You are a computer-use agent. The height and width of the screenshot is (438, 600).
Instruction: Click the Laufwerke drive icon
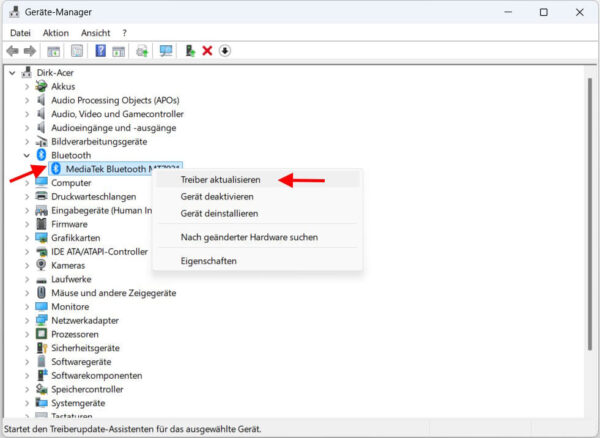[41, 280]
